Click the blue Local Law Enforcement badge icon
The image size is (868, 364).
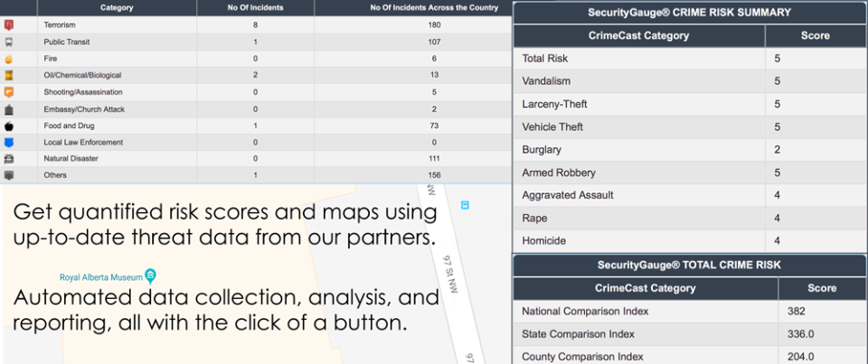click(x=9, y=143)
